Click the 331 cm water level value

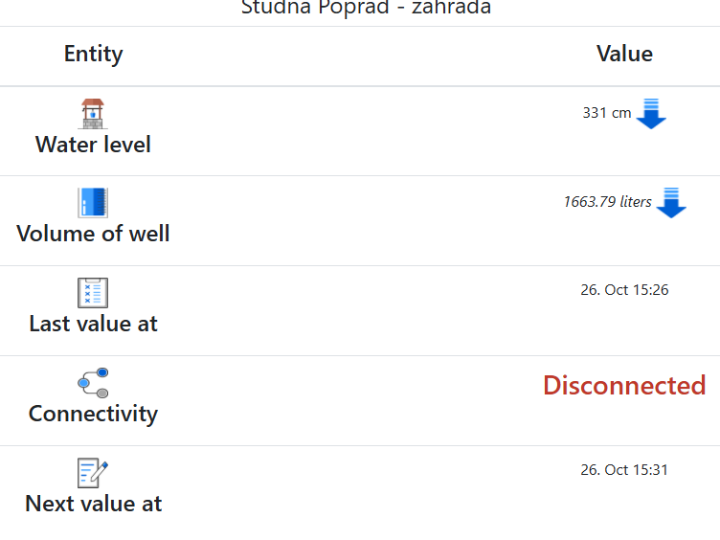click(x=606, y=113)
